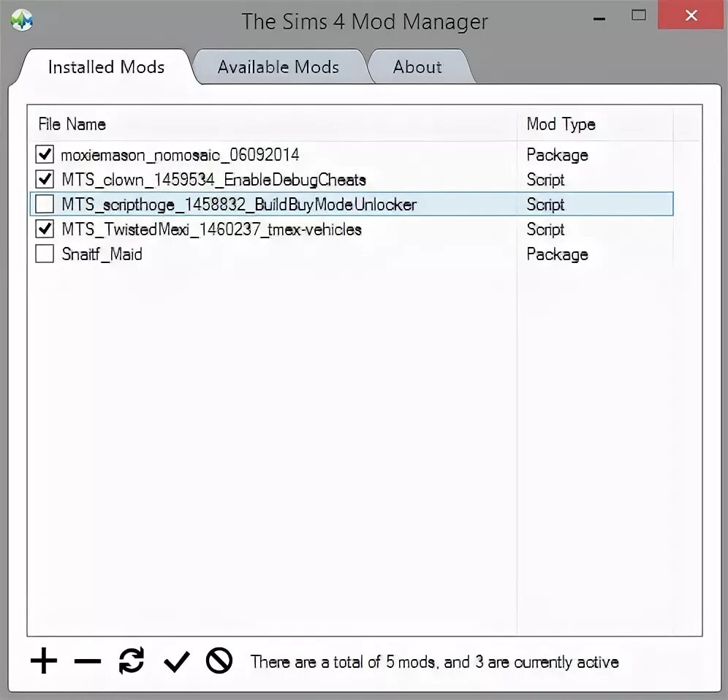
Task: Minimize the Mod Manager window
Action: pos(599,19)
